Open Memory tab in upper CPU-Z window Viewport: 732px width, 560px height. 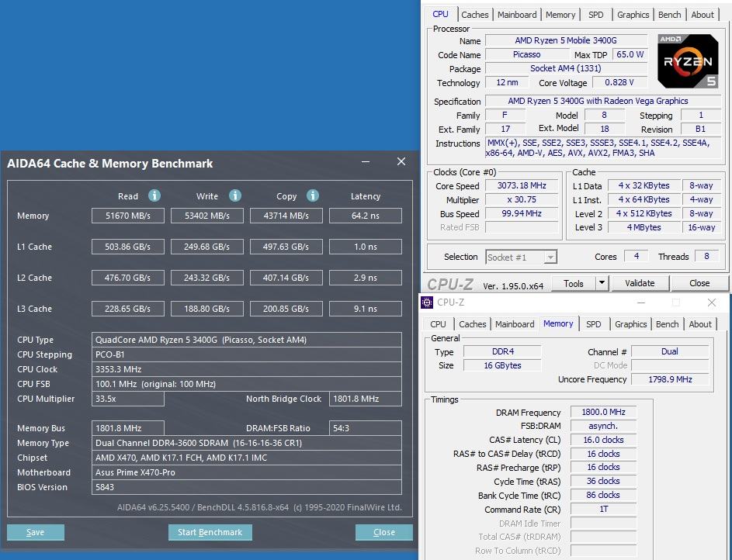pyautogui.click(x=560, y=15)
